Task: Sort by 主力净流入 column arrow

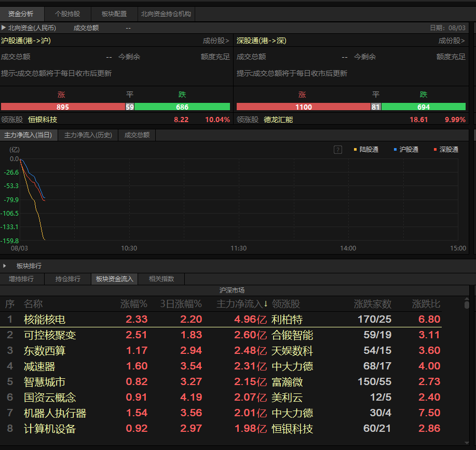Action: 266,303
